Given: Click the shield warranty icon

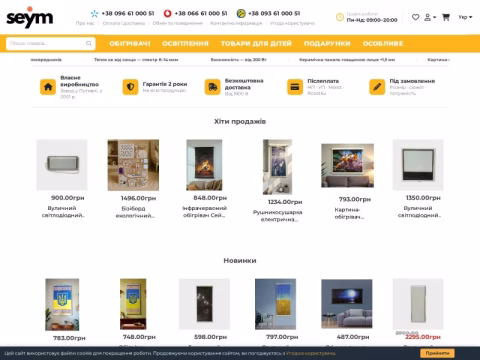Looking at the screenshot, I should tap(130, 87).
